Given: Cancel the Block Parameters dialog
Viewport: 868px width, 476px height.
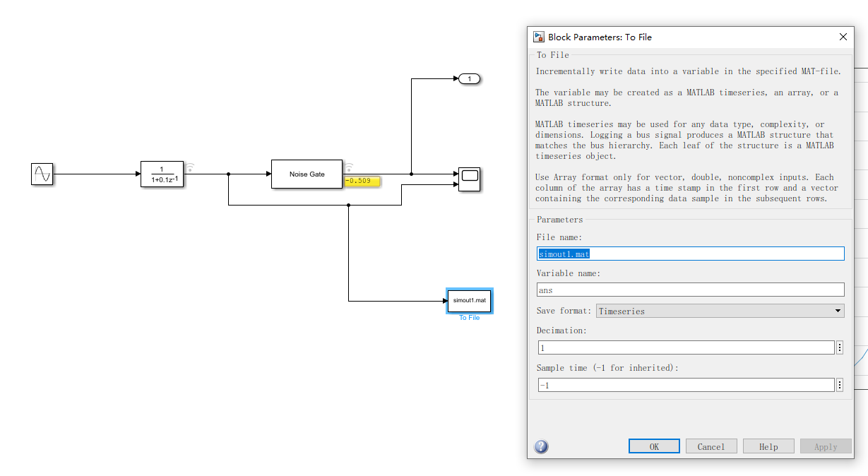Looking at the screenshot, I should pyautogui.click(x=711, y=446).
